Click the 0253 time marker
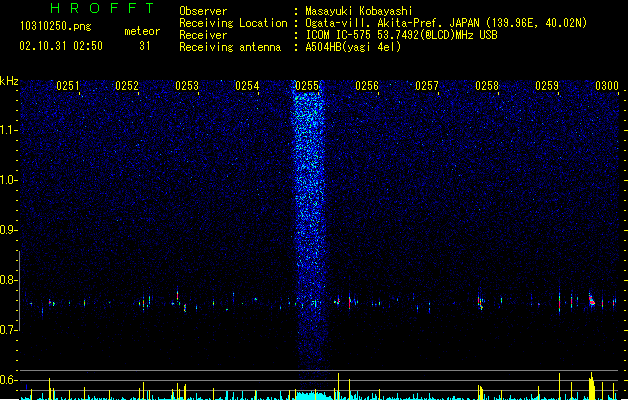629x400 pixels. pos(187,85)
